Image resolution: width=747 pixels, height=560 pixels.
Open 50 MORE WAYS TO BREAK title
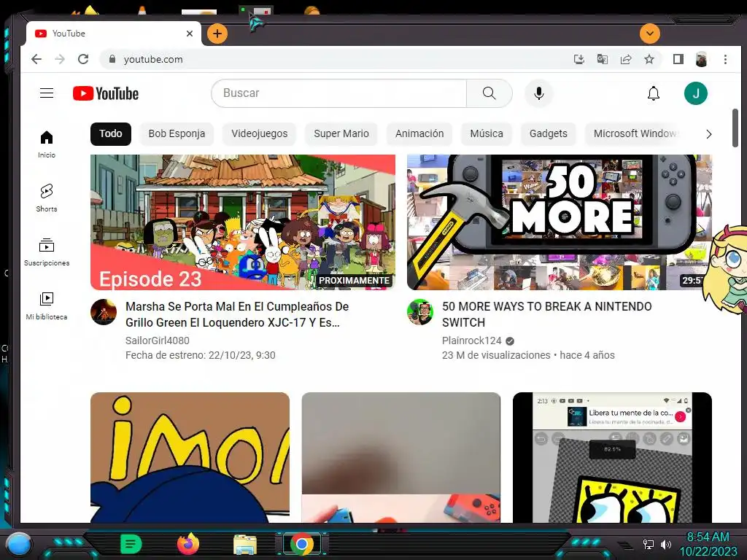[547, 314]
